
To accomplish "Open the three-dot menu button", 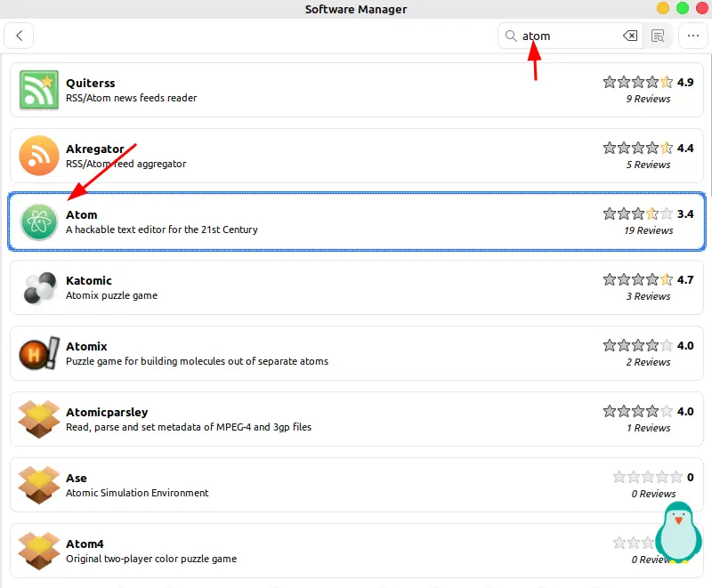I will click(692, 36).
